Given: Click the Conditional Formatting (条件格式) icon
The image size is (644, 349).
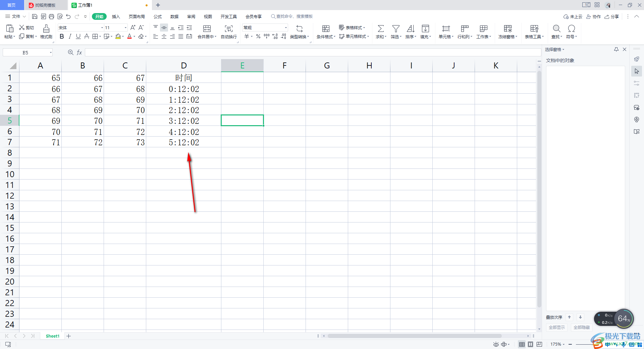Looking at the screenshot, I should 326,29.
